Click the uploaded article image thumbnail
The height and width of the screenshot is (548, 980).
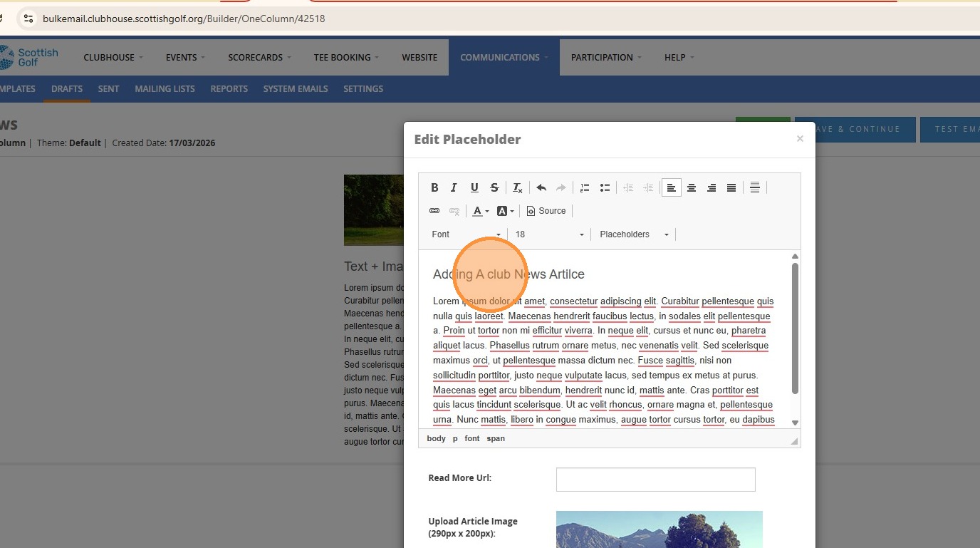point(659,529)
